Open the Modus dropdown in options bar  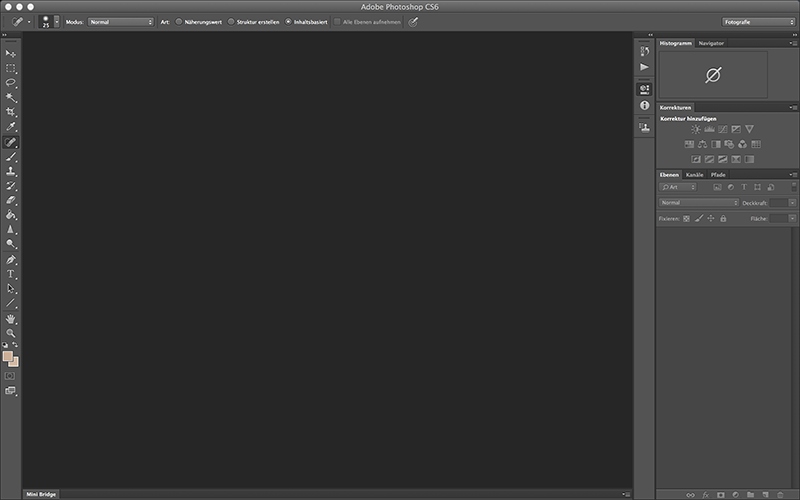click(121, 22)
